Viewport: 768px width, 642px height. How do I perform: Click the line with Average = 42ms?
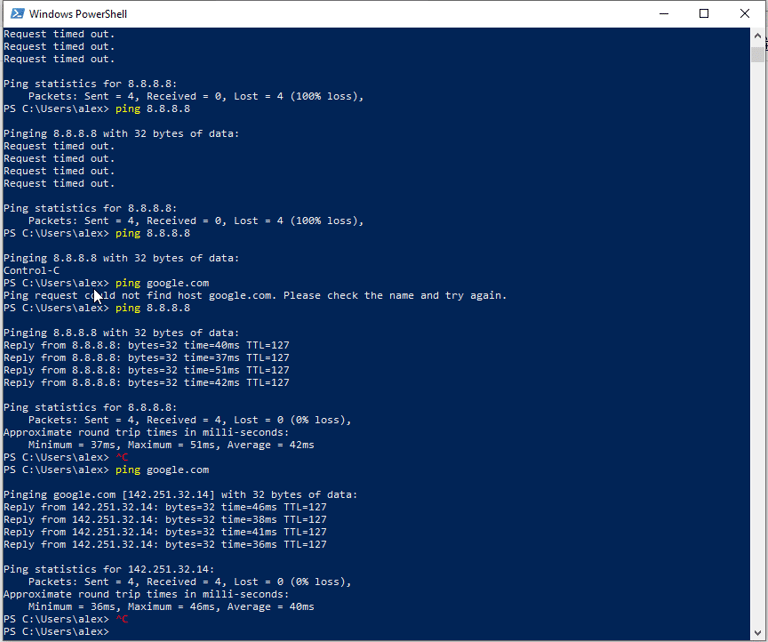pos(171,445)
